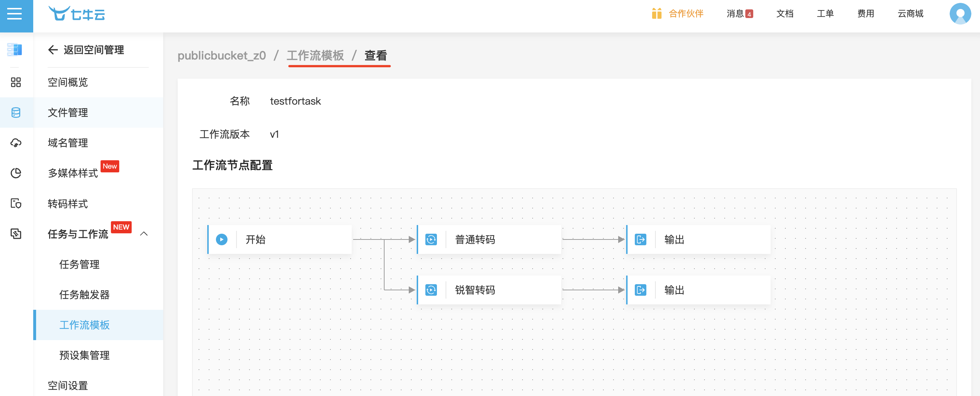Open 转码样式 in the sidebar

click(x=68, y=204)
